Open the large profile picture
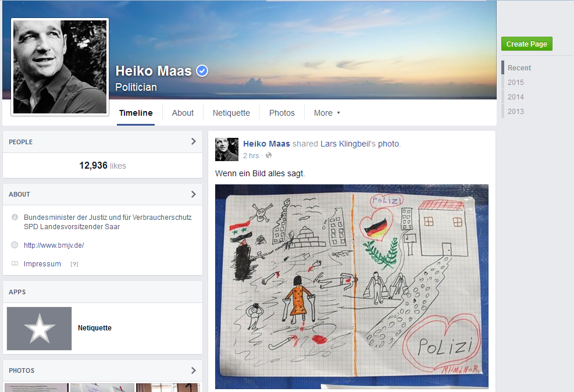Image resolution: width=574 pixels, height=392 pixels. (x=60, y=67)
